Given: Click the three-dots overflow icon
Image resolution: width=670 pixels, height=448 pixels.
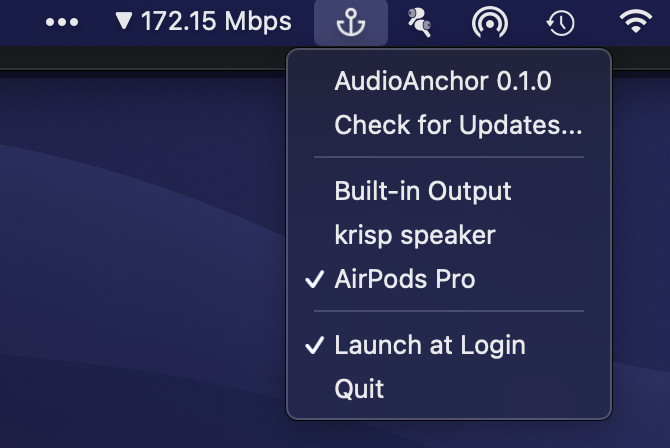Looking at the screenshot, I should tap(62, 22).
